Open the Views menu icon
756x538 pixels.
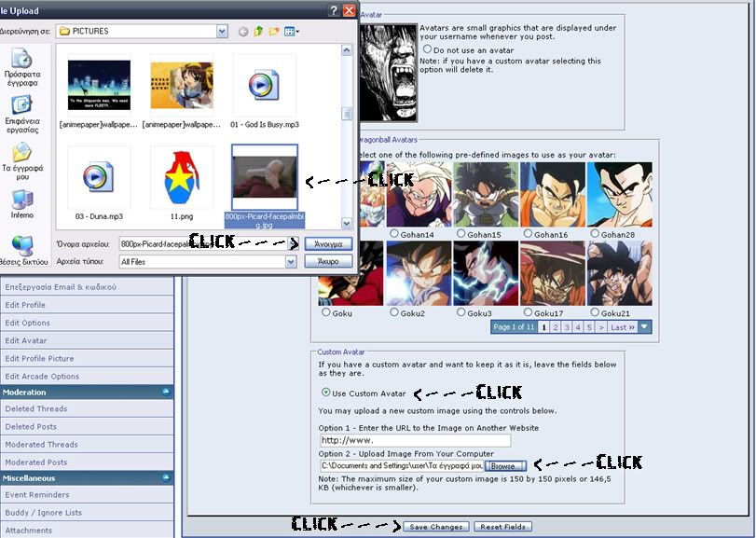[x=291, y=32]
